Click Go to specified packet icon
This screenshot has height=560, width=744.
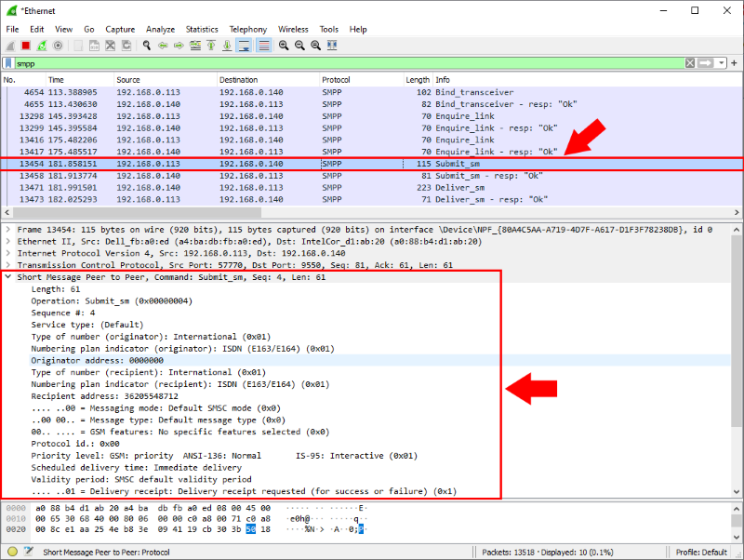coord(195,46)
